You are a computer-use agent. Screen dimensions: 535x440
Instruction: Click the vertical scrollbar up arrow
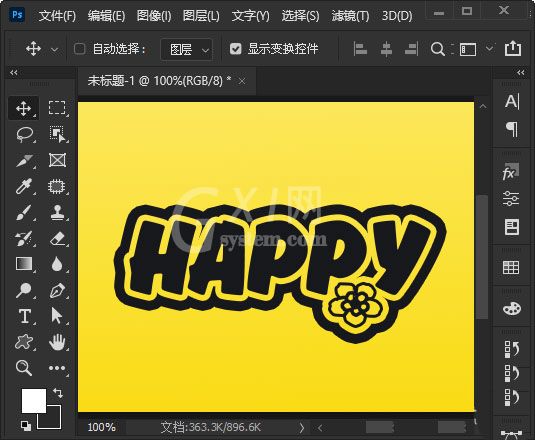[483, 106]
